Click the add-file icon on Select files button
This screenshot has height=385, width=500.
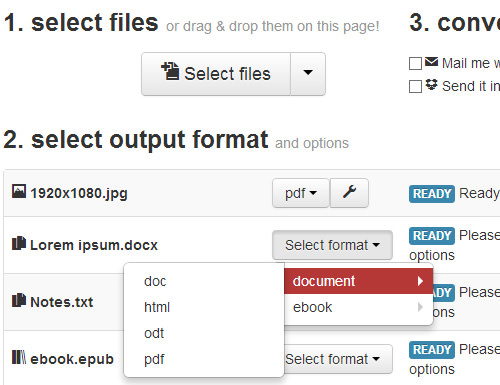170,71
